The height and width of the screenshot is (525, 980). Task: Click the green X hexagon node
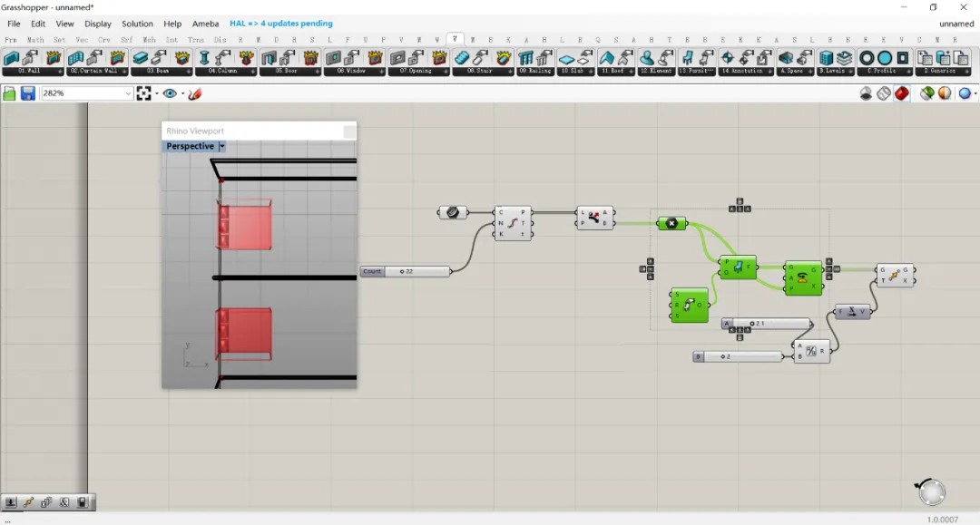(x=671, y=223)
